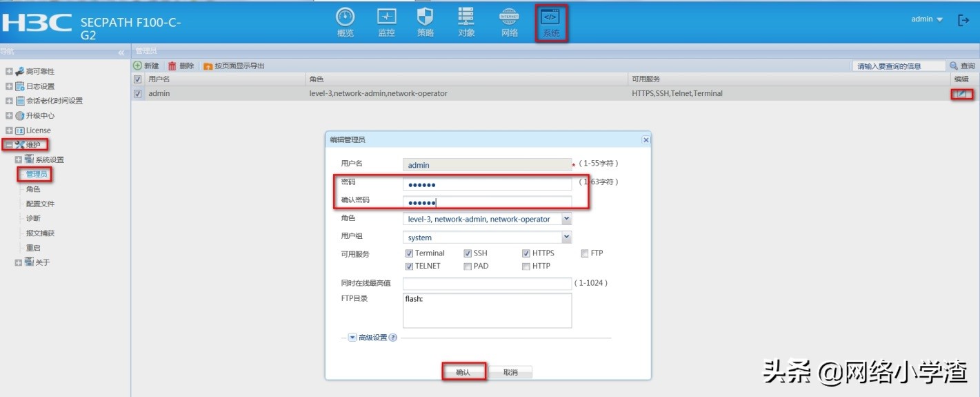Select 角色 in the navigation tree
The width and height of the screenshot is (980, 397).
pyautogui.click(x=33, y=189)
